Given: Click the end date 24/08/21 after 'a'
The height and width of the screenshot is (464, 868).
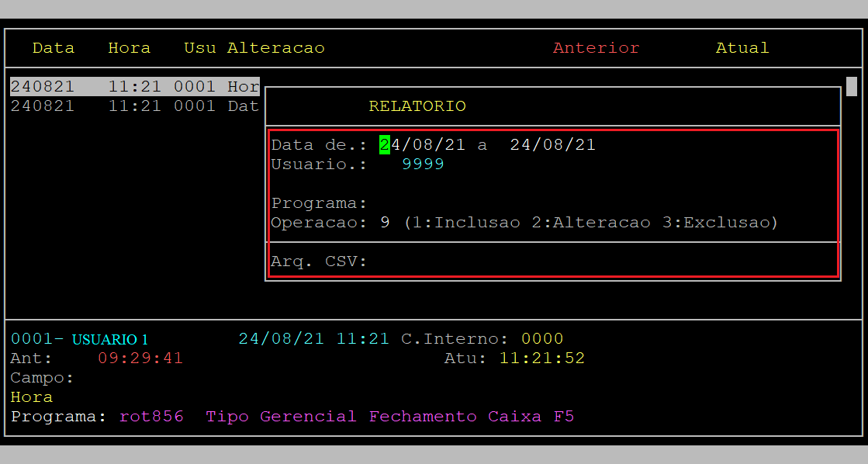Looking at the screenshot, I should tap(552, 145).
